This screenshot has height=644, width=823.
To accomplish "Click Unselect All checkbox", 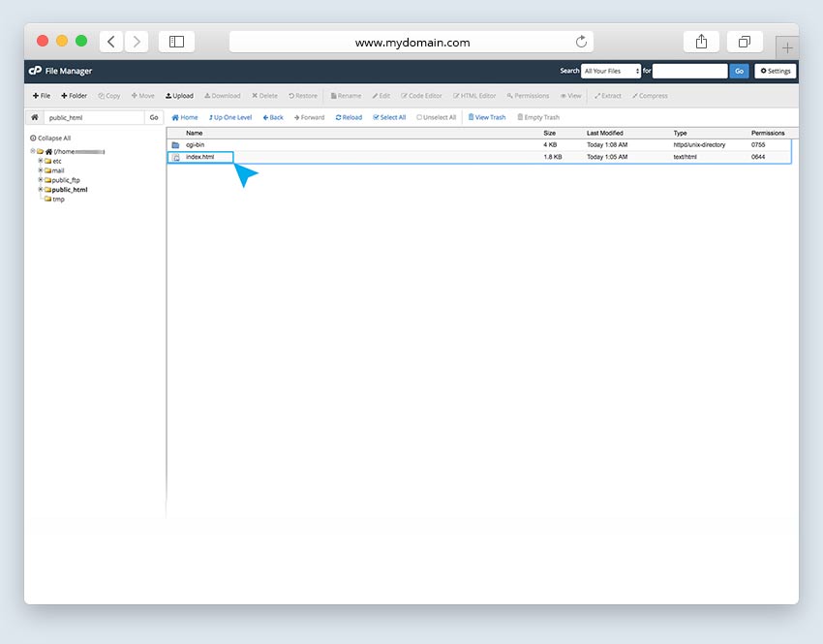I will [436, 117].
